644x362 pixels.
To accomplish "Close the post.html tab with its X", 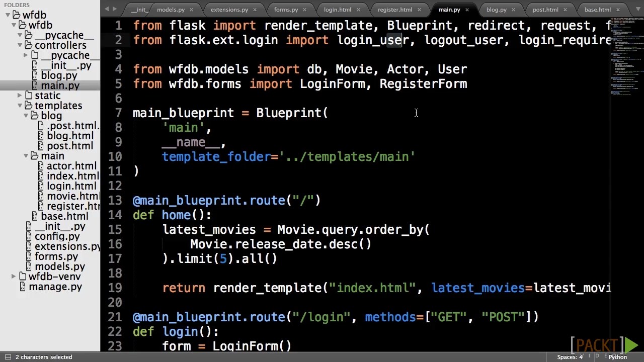I will pos(565,10).
